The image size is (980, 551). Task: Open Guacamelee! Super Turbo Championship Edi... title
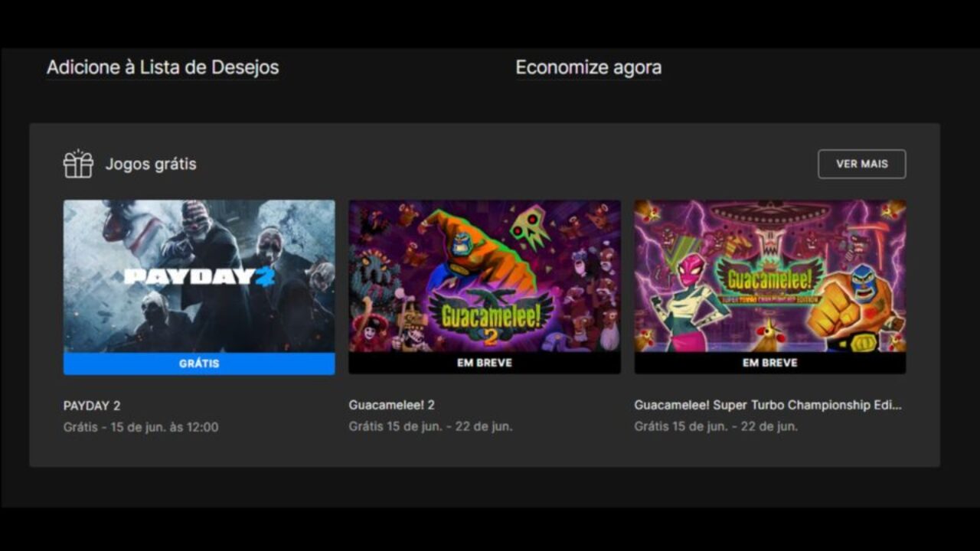[x=768, y=405]
